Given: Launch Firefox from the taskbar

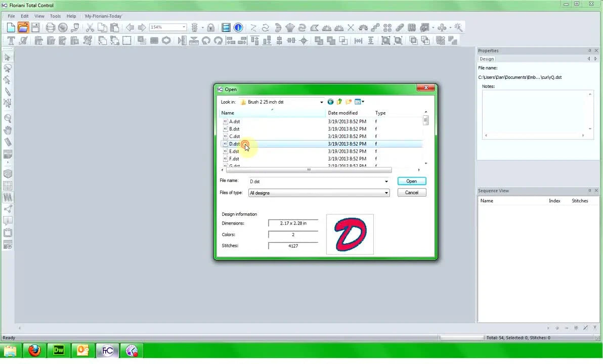Looking at the screenshot, I should click(x=34, y=350).
